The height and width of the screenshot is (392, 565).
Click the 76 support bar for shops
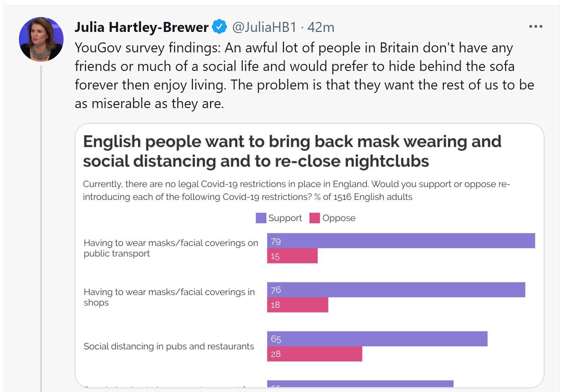[x=396, y=290]
